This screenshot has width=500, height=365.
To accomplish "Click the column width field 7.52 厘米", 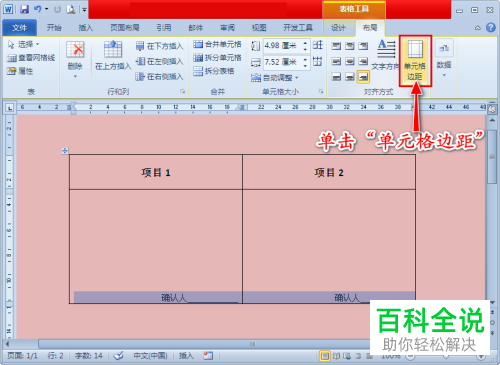I will click(283, 62).
